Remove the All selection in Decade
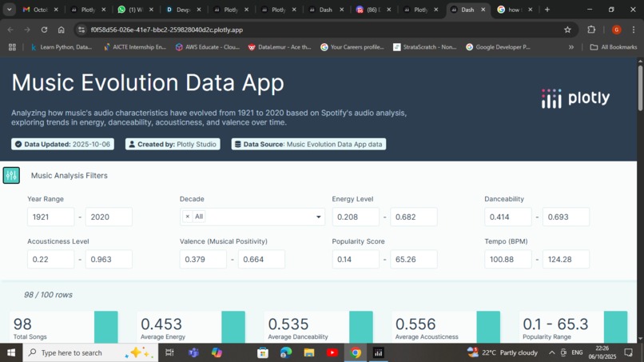This screenshot has width=644, height=362. click(187, 217)
